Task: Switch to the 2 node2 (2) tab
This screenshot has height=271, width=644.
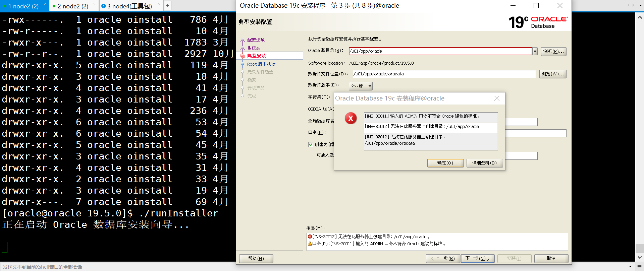Action: (x=73, y=6)
